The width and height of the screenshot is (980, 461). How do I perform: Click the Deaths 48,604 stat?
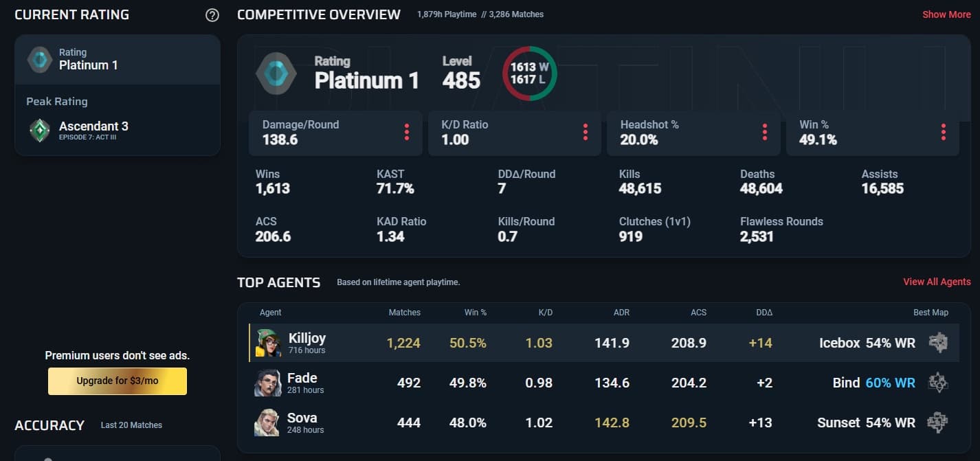[x=761, y=182]
